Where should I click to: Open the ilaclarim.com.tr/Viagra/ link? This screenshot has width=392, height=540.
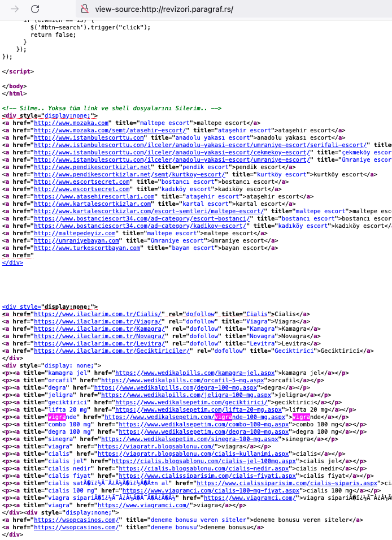(x=98, y=321)
